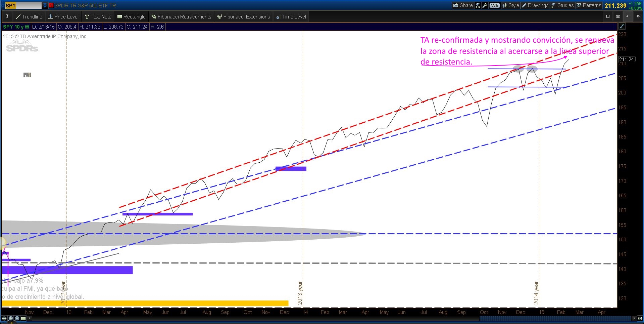644x324 pixels.
Task: Switch to single chart layout
Action: click(608, 16)
